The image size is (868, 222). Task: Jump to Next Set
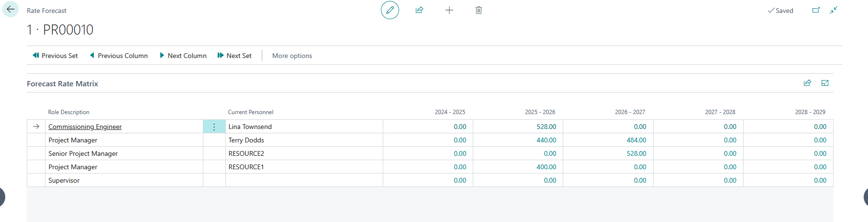pyautogui.click(x=234, y=56)
